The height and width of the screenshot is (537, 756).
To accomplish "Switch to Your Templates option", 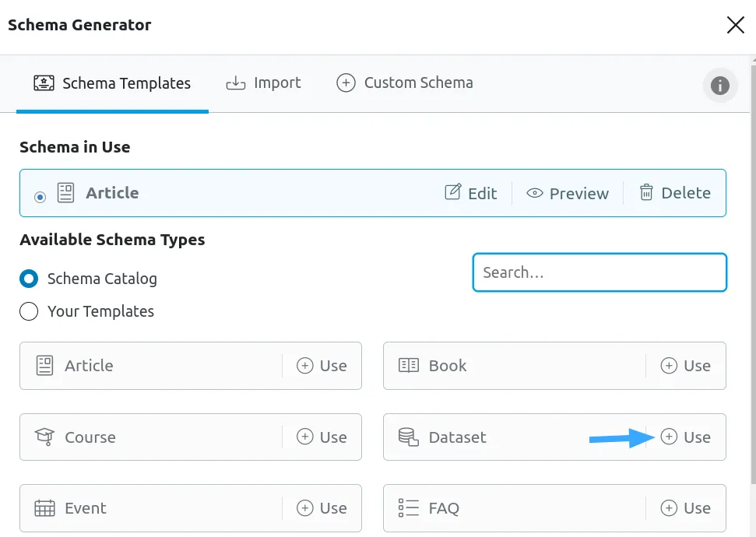I will coord(29,311).
